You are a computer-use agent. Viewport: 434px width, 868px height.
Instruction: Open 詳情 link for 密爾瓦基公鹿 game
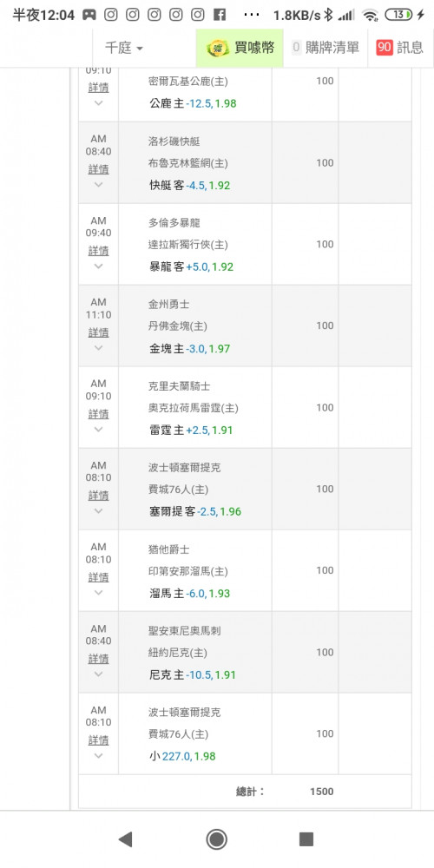[x=99, y=88]
